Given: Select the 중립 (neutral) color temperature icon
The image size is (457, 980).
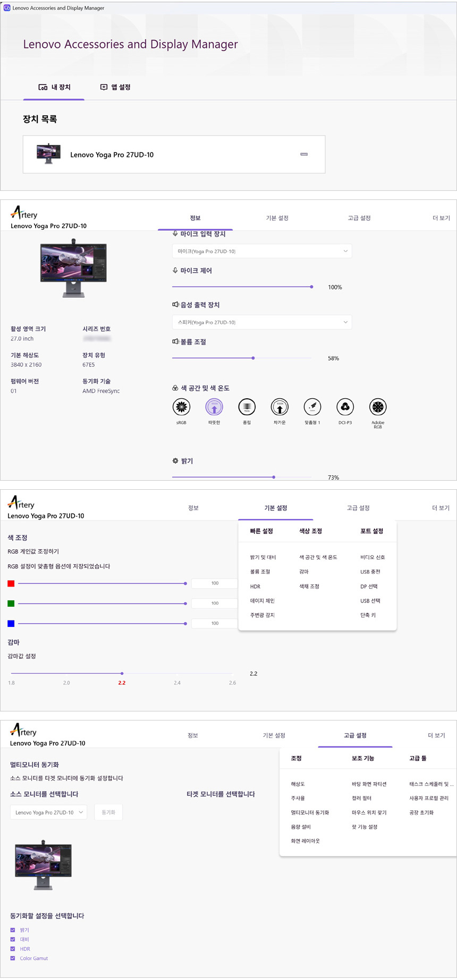Looking at the screenshot, I should click(247, 407).
